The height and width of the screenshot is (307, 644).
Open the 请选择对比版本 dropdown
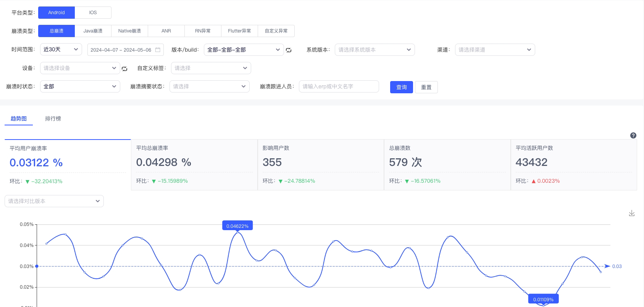(x=54, y=201)
